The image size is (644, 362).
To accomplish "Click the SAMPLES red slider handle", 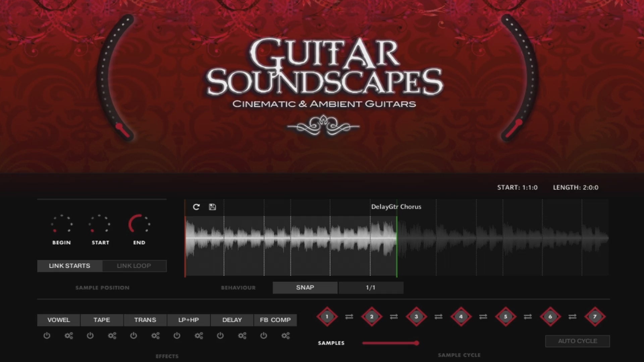I will point(417,343).
